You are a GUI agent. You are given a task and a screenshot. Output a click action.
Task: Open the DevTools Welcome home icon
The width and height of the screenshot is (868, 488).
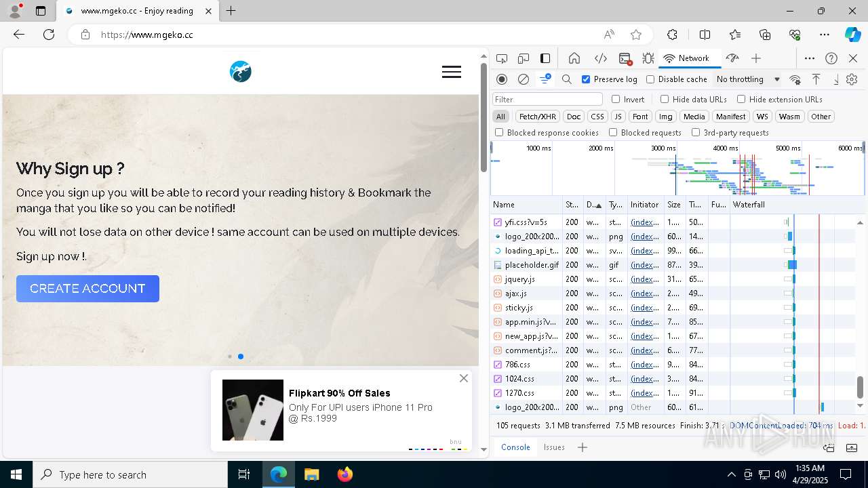pyautogui.click(x=574, y=58)
